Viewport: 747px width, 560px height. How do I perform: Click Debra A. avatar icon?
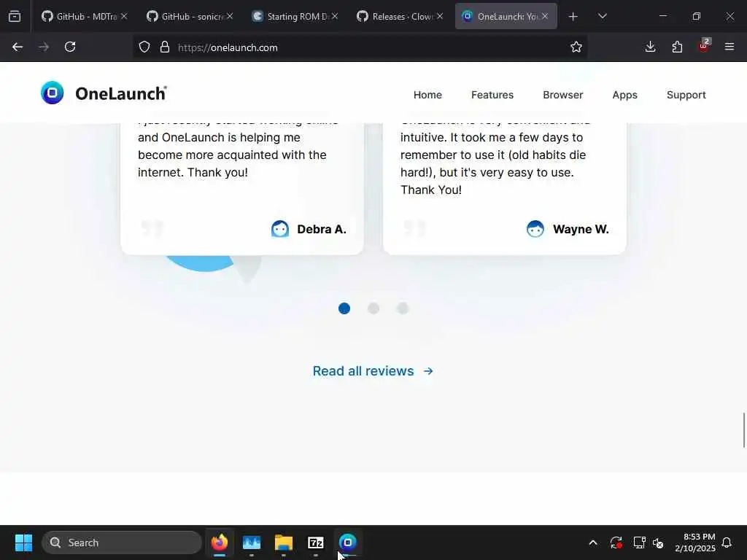tap(280, 229)
